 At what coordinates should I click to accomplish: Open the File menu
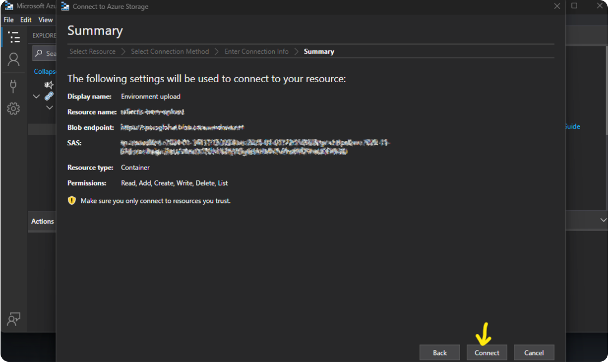click(9, 20)
